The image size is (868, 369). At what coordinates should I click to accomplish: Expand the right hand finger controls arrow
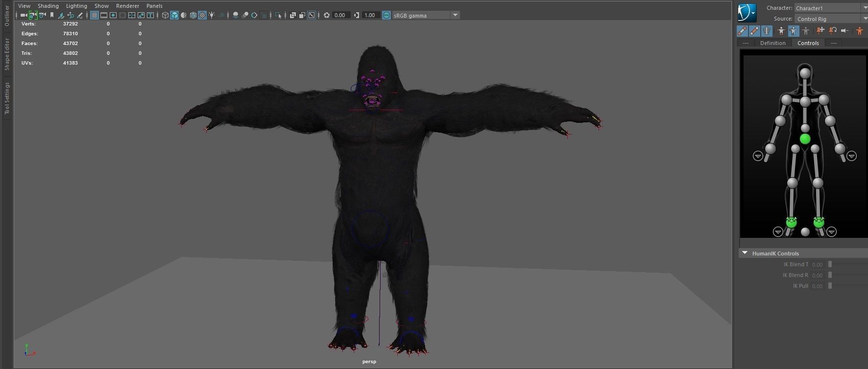coord(758,156)
